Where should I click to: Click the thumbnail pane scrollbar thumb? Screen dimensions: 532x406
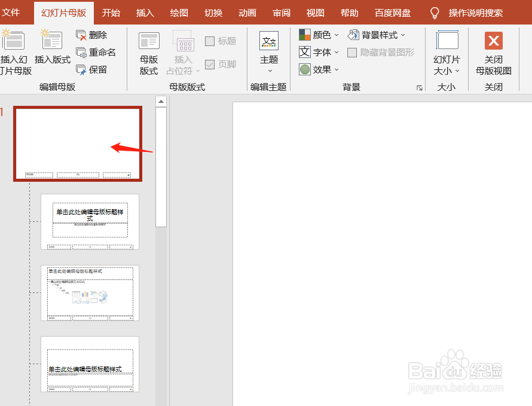[x=161, y=167]
